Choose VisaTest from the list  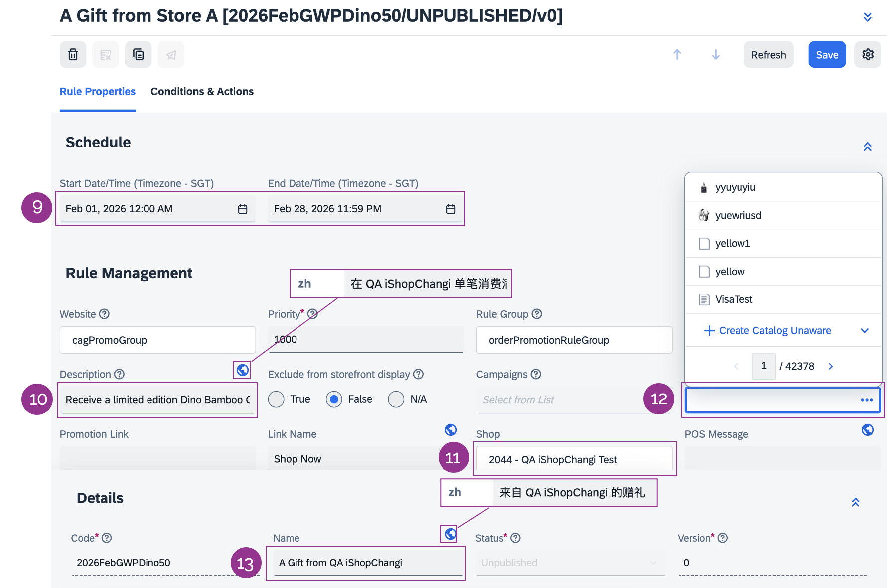(x=734, y=299)
